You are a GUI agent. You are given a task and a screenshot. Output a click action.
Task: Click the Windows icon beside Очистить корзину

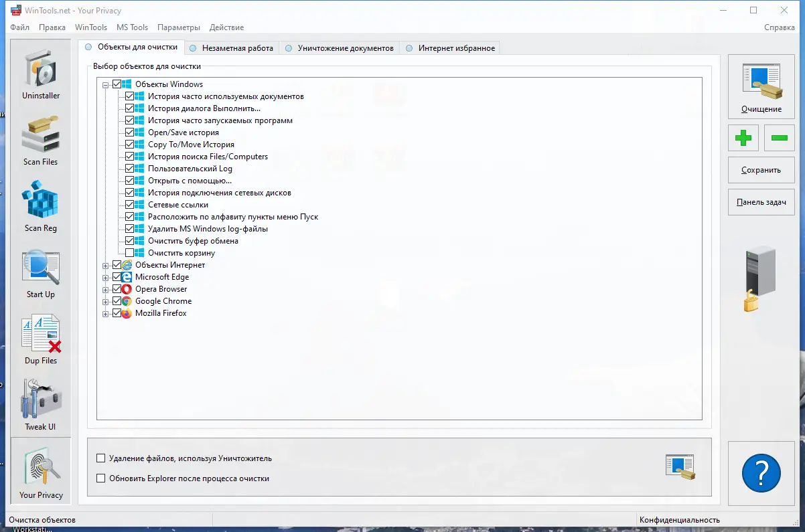tap(139, 253)
